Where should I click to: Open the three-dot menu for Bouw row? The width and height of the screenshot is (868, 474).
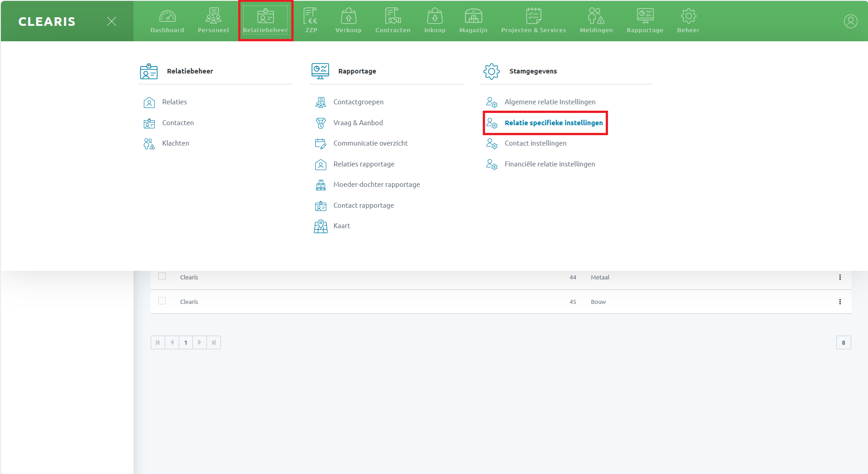840,302
